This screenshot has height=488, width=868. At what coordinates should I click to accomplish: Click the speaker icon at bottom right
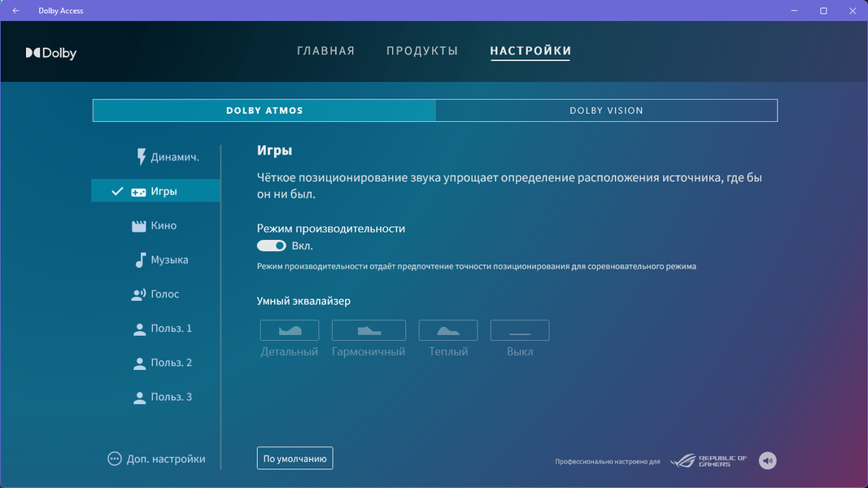point(767,460)
